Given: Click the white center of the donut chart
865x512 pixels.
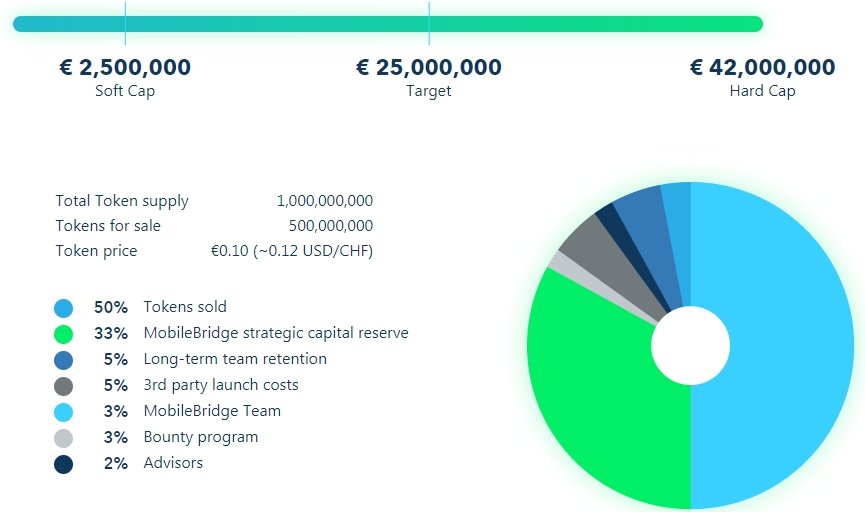Looking at the screenshot, I should (x=690, y=346).
